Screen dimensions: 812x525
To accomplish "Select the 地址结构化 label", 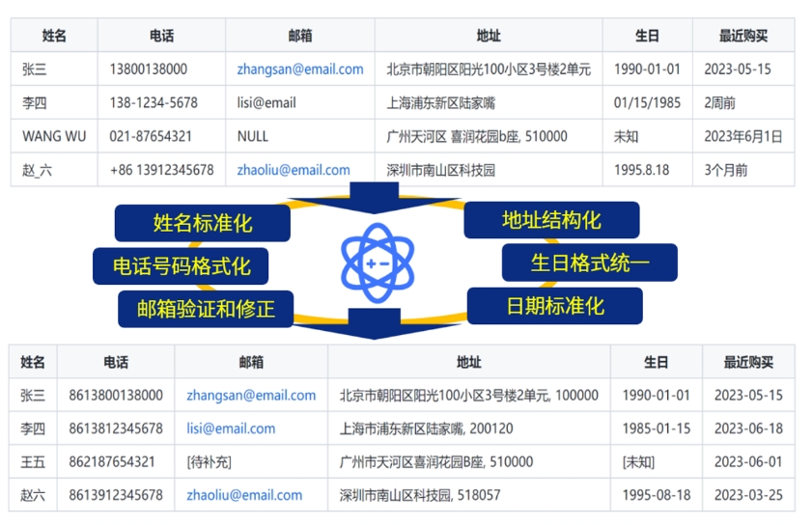I will pos(551,220).
